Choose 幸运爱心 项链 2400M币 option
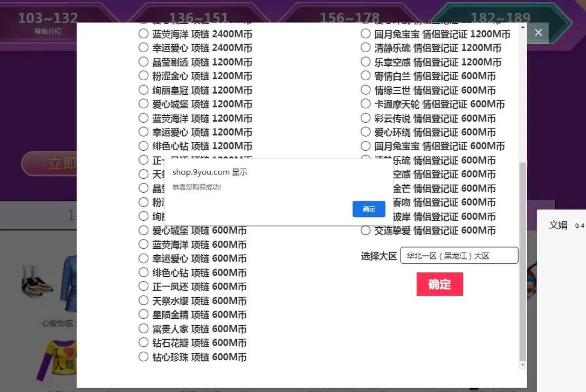 coord(143,47)
